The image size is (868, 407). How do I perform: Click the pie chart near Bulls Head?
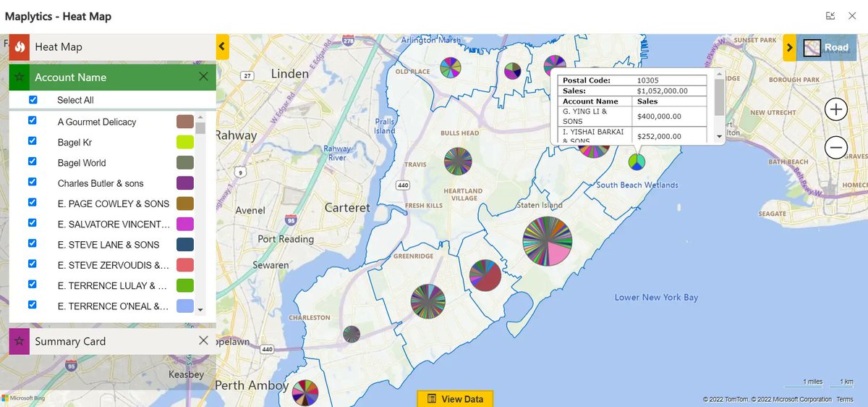(458, 161)
